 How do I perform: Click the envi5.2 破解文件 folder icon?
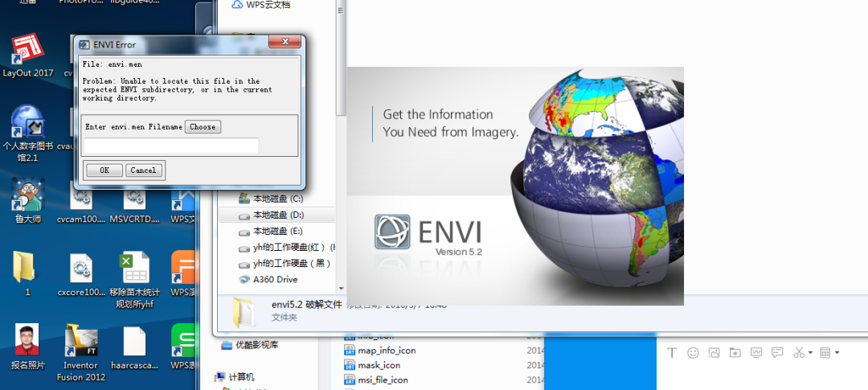(244, 313)
